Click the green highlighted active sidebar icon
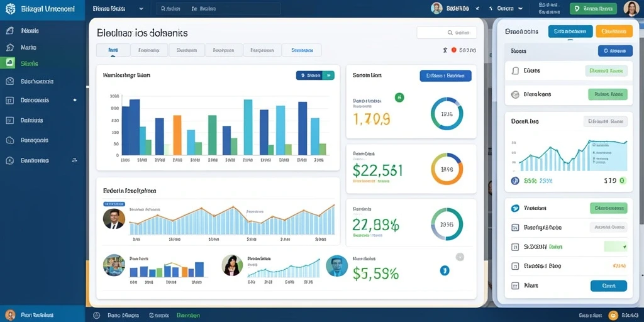Viewport: 644px width, 322px height. 10,64
